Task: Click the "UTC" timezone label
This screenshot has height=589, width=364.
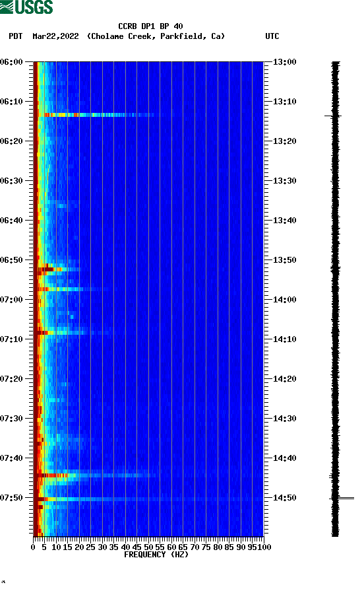Action: 272,36
